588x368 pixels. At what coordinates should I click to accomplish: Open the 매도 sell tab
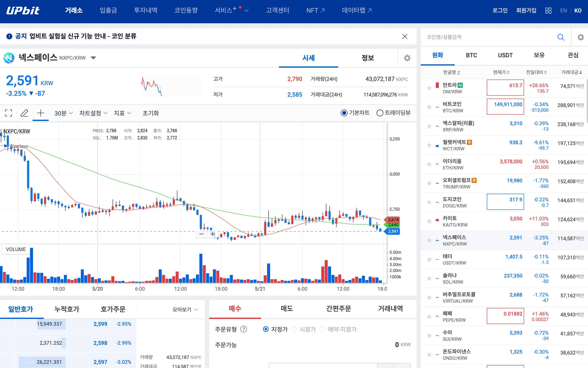coord(287,309)
